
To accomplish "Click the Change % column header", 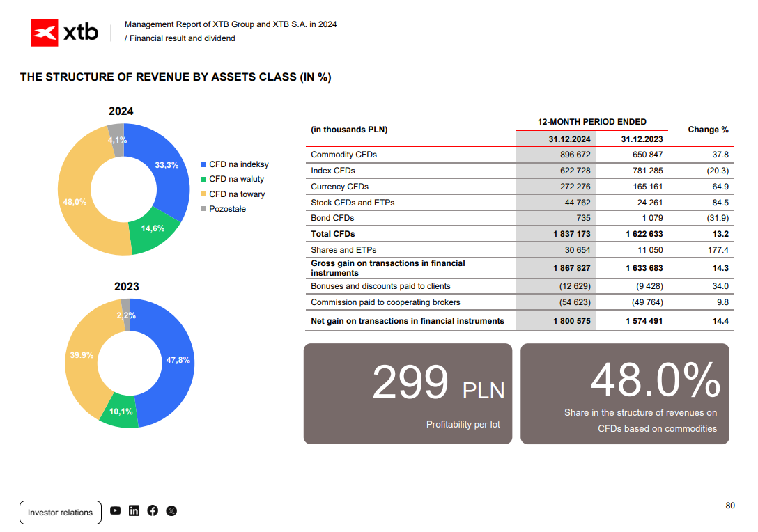I will 708,130.
